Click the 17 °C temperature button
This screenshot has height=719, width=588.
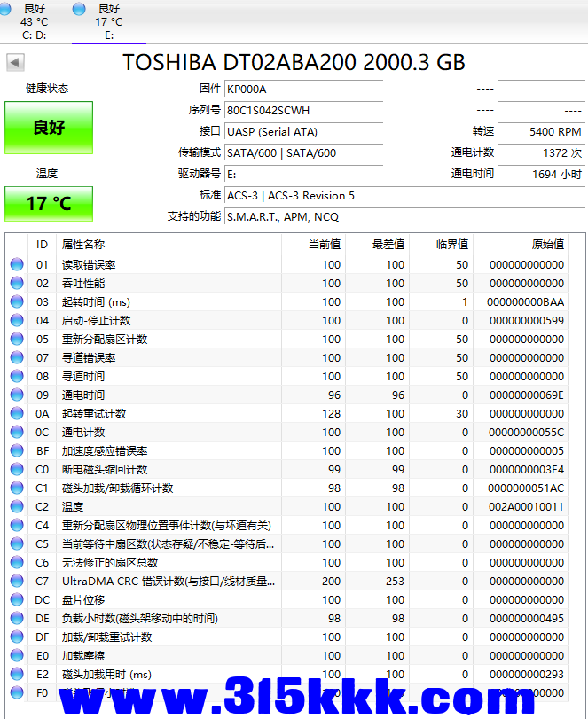(49, 204)
